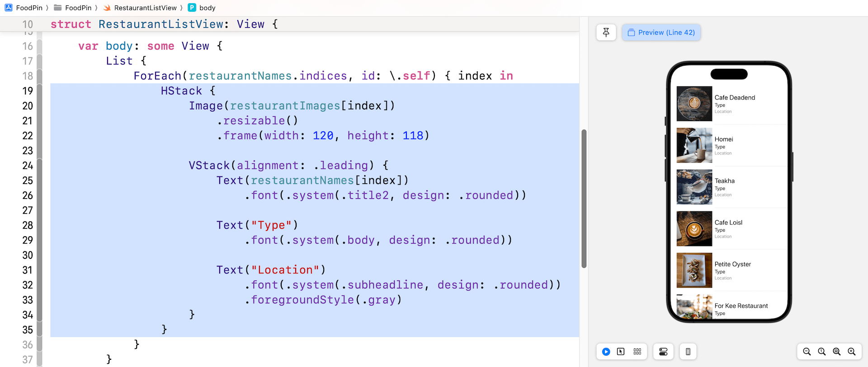The image size is (868, 367).
Task: Switch to Selectable preview mode
Action: tap(621, 352)
